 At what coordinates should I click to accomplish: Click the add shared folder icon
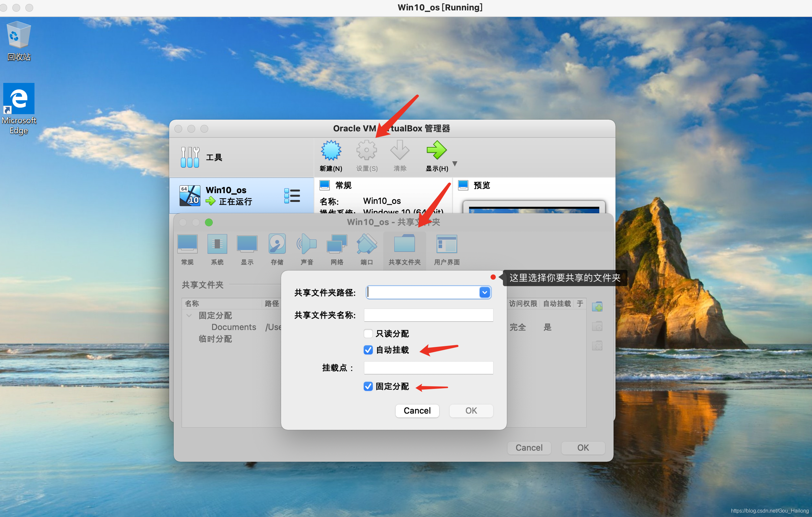pyautogui.click(x=597, y=307)
